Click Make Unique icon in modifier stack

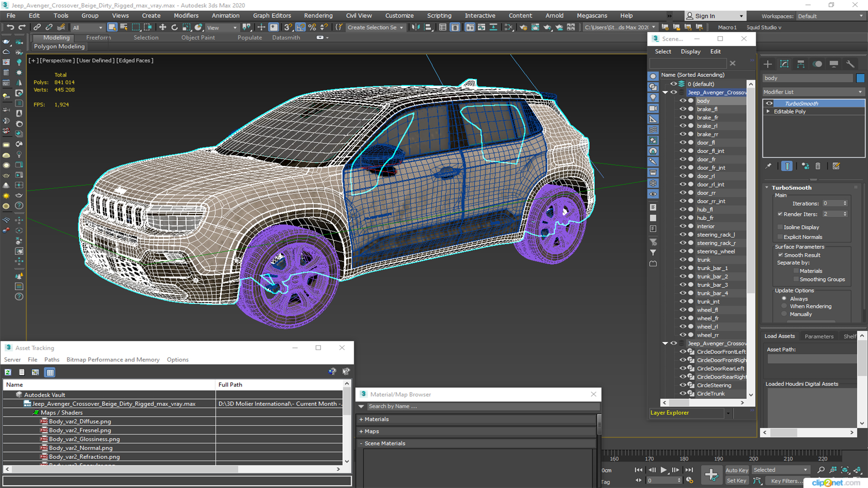(x=805, y=166)
